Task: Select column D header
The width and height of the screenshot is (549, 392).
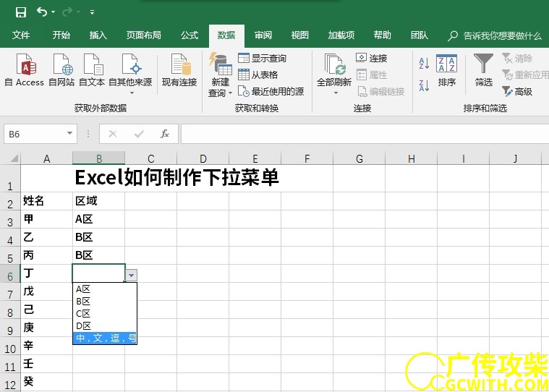Action: point(203,159)
